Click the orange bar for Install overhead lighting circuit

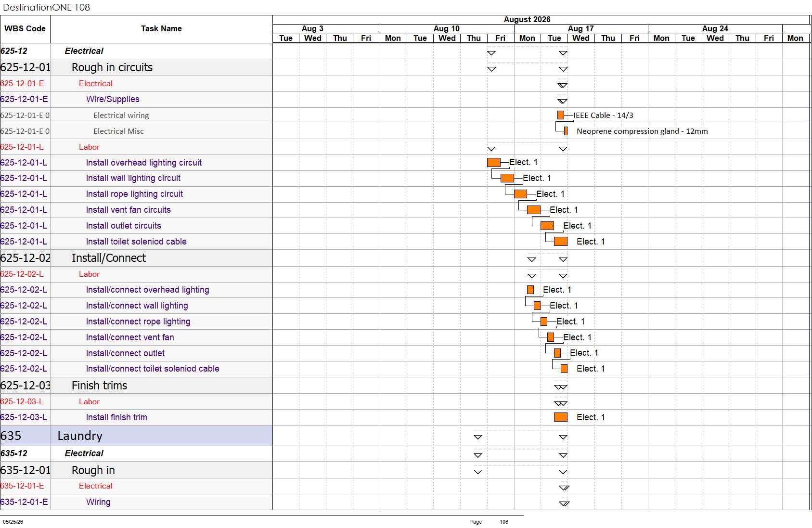tap(494, 163)
